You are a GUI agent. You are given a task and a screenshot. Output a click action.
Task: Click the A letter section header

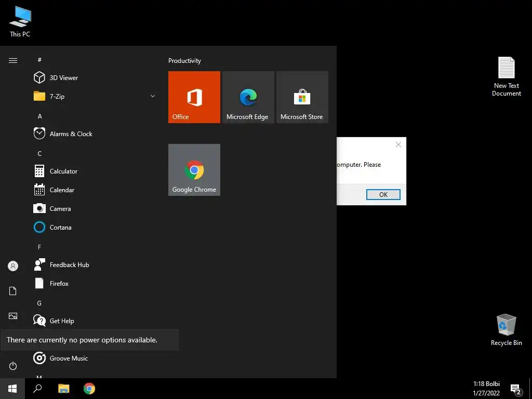[39, 116]
